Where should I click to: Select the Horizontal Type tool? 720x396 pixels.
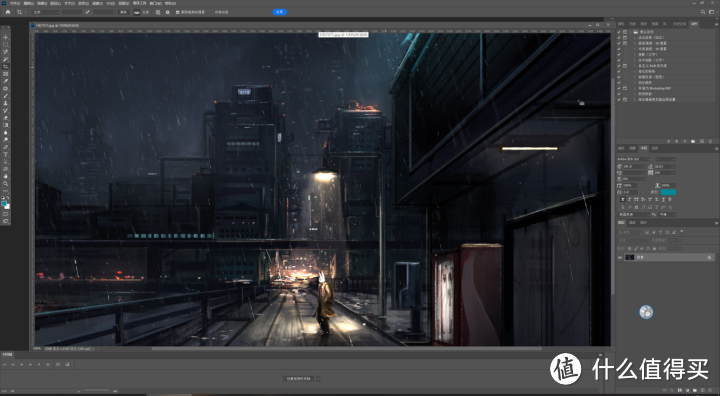tap(6, 155)
